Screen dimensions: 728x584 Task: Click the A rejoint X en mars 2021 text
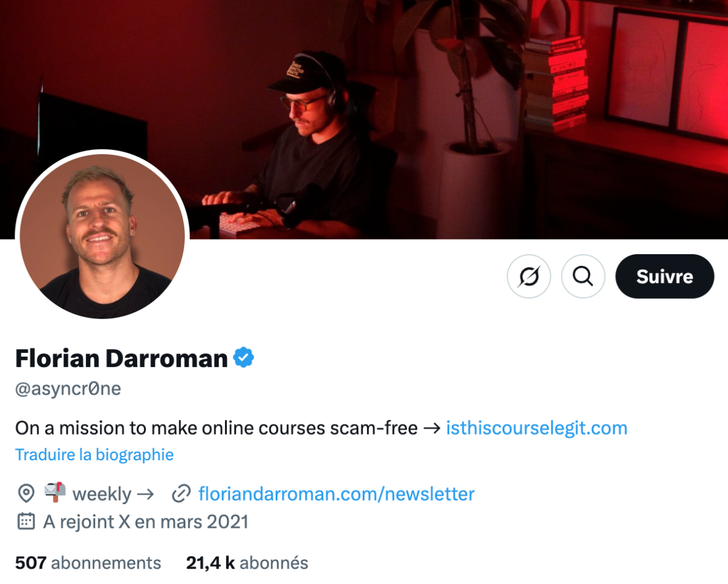(x=146, y=522)
